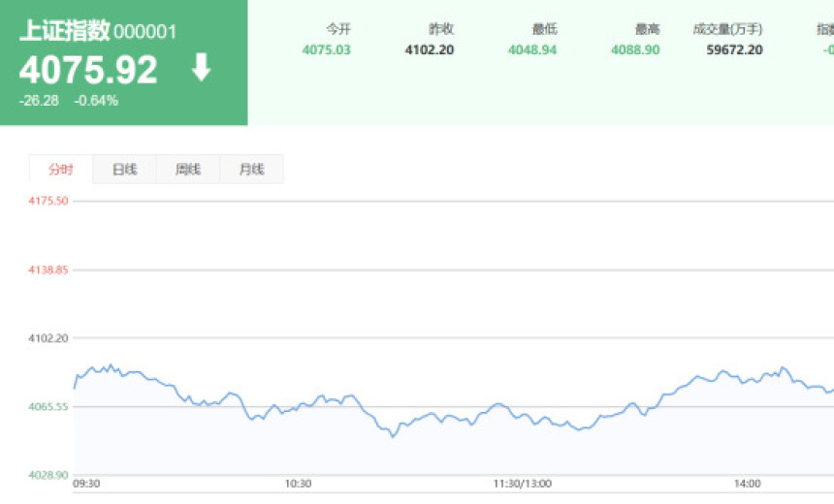Show the 月线 chart tab
The height and width of the screenshot is (504, 834).
251,170
